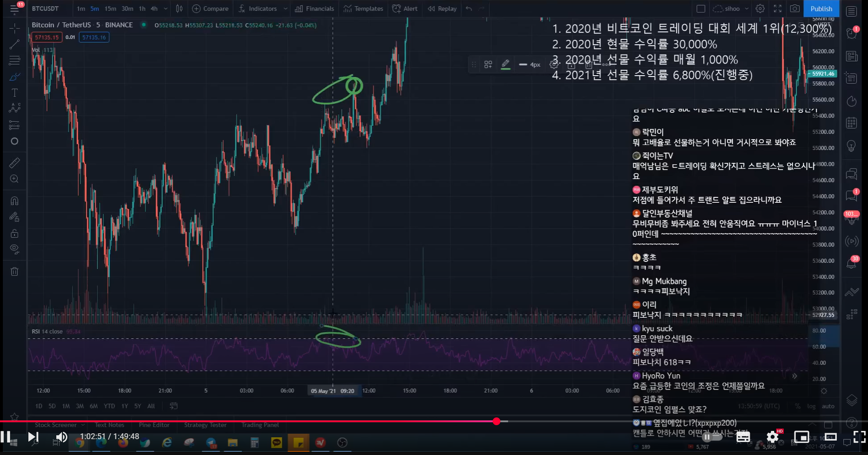Image resolution: width=868 pixels, height=455 pixels.
Task: Open the icons shape tool
Action: (x=14, y=141)
